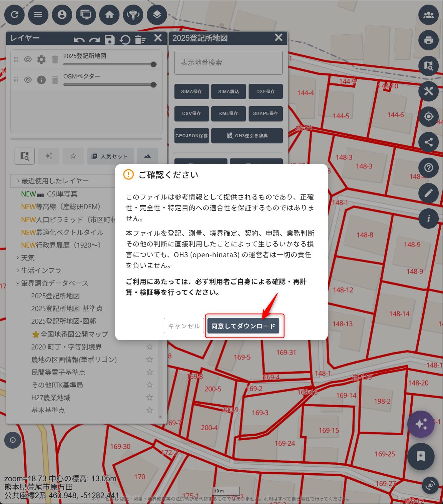Open the user account icon
443x504 pixels.
[62, 15]
